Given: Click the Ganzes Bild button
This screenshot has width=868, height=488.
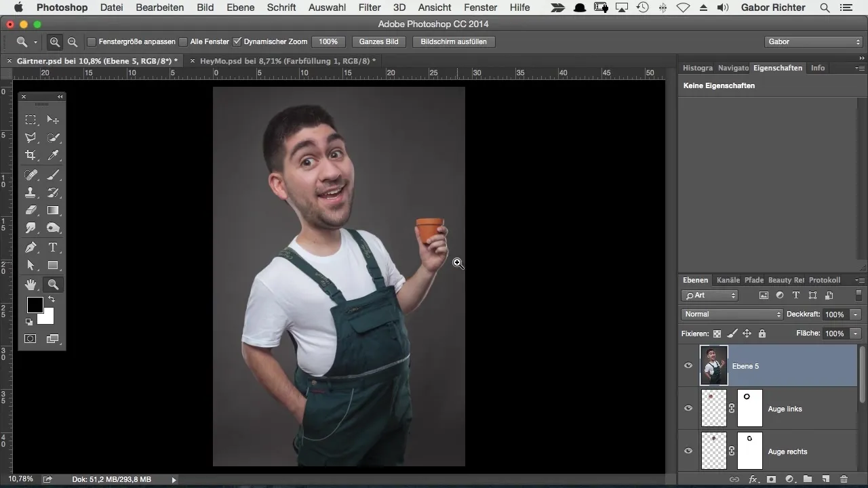Looking at the screenshot, I should pyautogui.click(x=379, y=42).
